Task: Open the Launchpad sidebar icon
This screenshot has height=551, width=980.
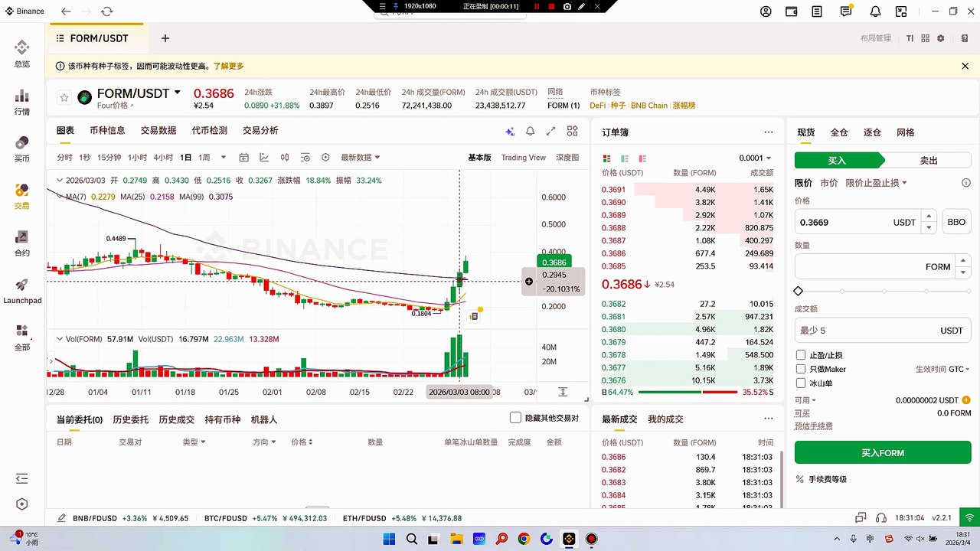Action: (x=21, y=290)
